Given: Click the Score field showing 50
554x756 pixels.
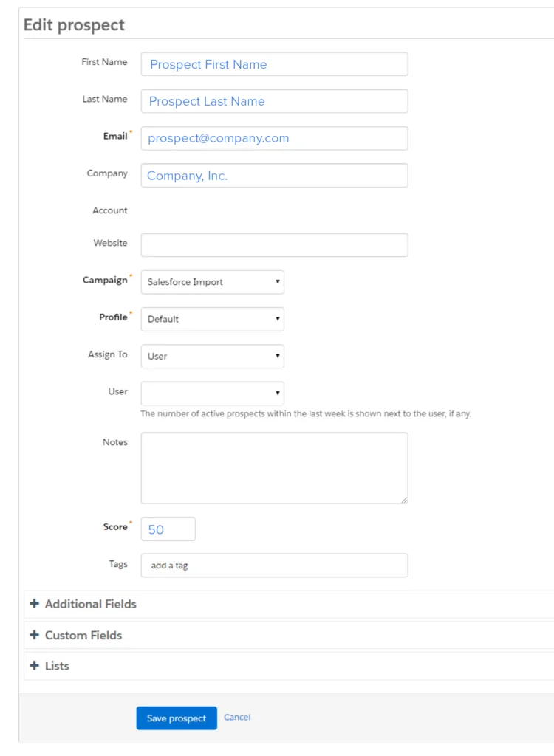Looking at the screenshot, I should (x=168, y=529).
